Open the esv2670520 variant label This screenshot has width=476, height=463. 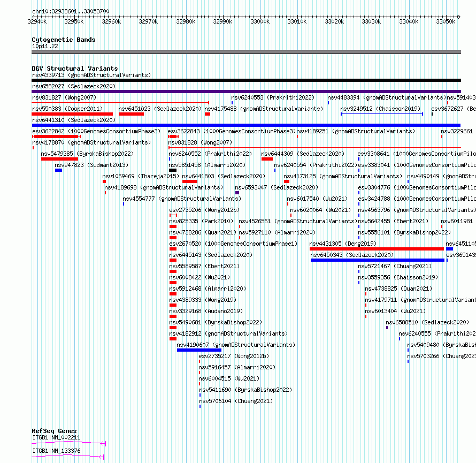233,244
